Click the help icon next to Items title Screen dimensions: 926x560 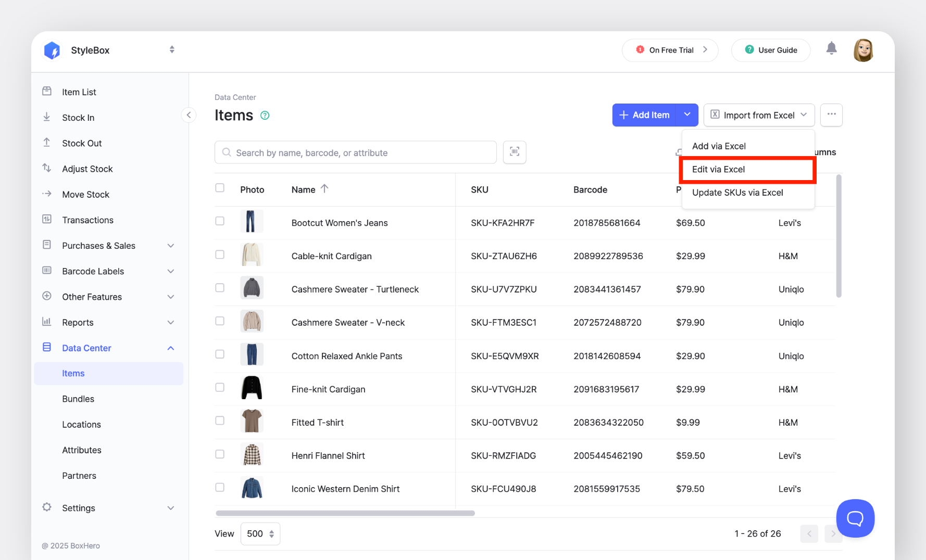point(265,116)
